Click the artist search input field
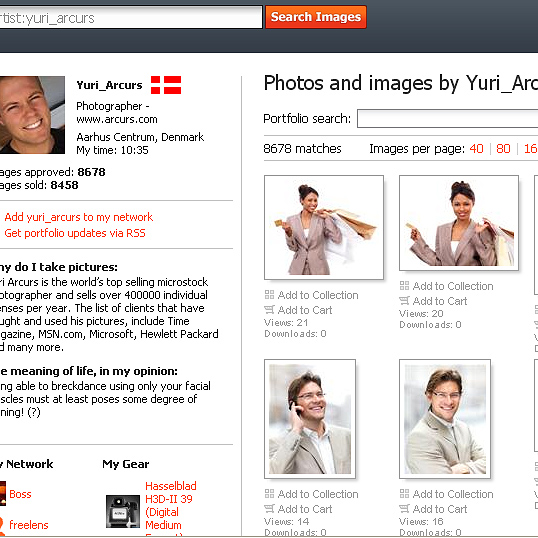 (131, 17)
